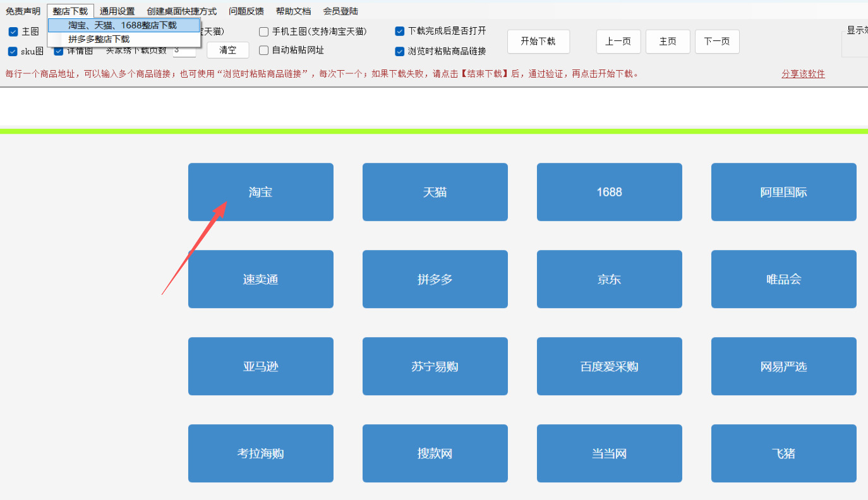Open the 阿里国际 site tile
Image resolution: width=868 pixels, height=500 pixels.
coord(784,192)
